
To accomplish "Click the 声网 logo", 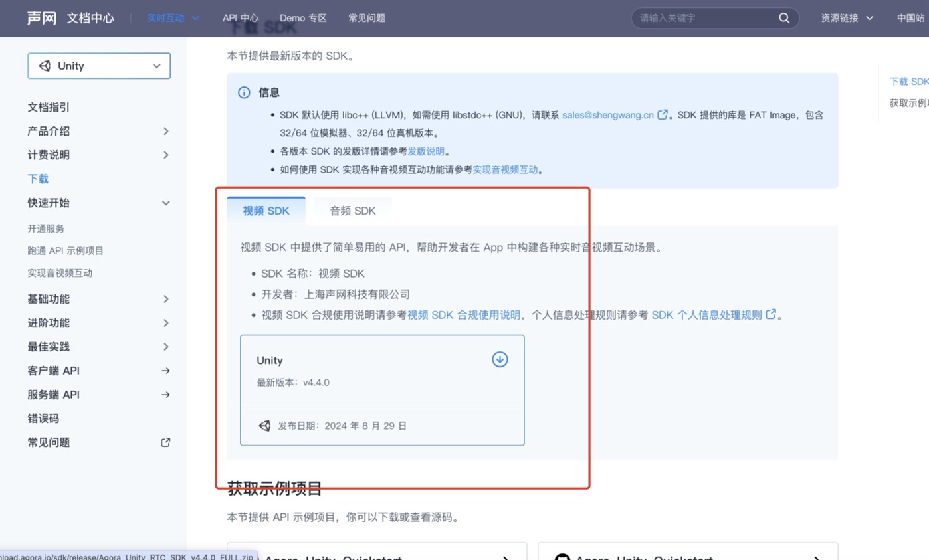I will (41, 18).
